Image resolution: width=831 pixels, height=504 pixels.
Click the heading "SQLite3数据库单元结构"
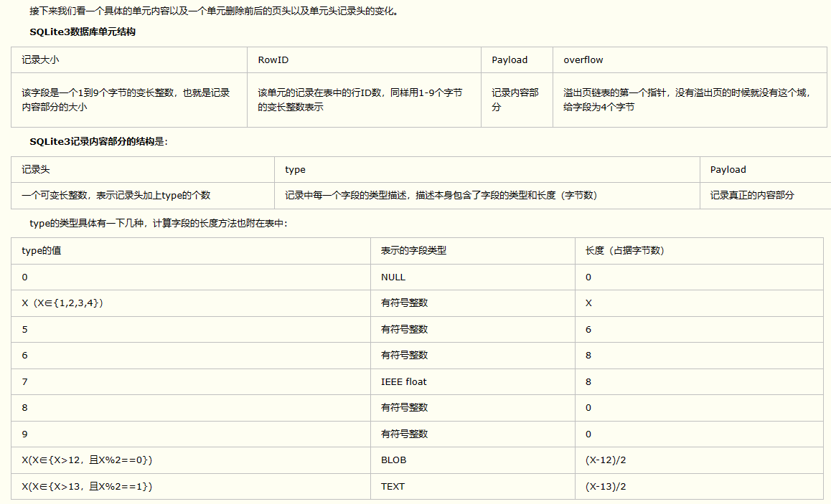[x=83, y=32]
